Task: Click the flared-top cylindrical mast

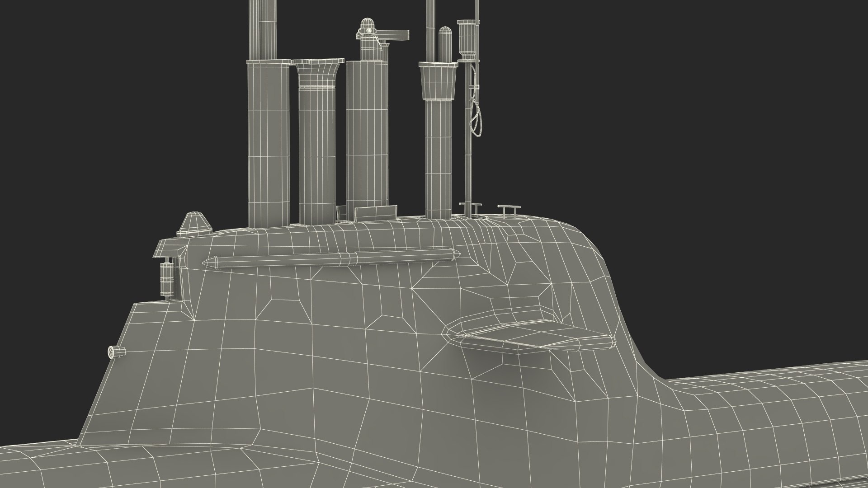Action: point(317,141)
